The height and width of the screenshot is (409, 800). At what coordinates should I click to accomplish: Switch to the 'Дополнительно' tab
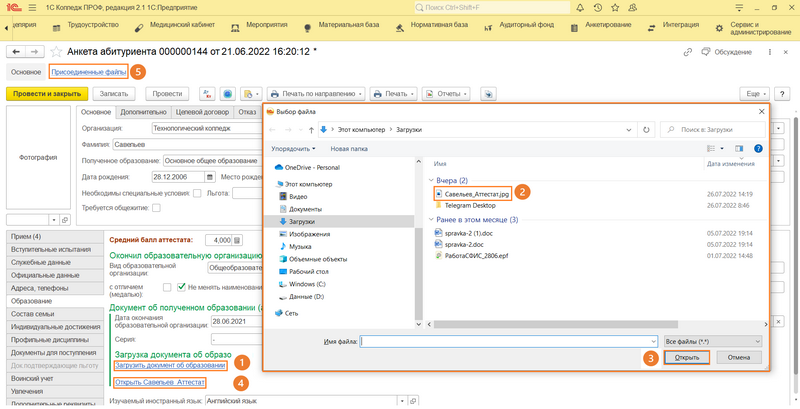coord(142,112)
